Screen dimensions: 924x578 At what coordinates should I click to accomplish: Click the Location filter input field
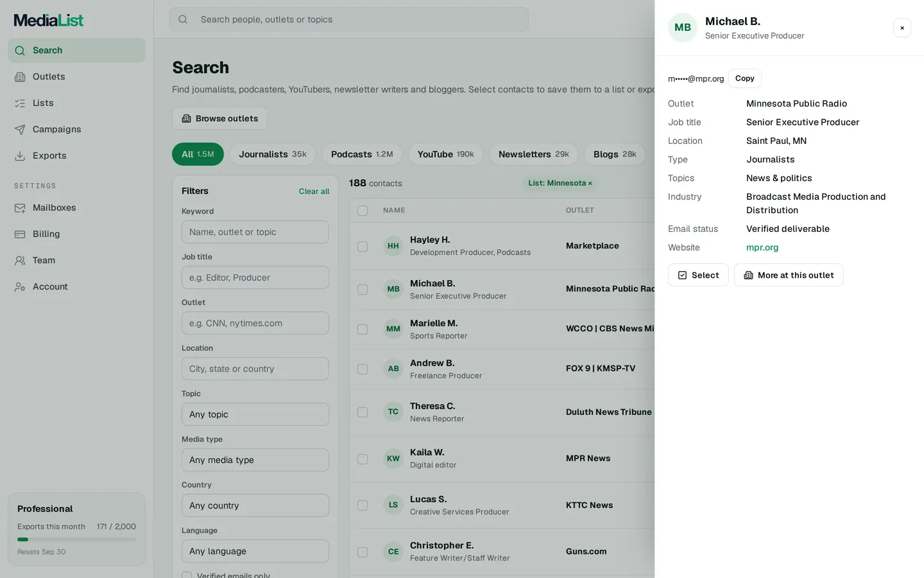[255, 369]
